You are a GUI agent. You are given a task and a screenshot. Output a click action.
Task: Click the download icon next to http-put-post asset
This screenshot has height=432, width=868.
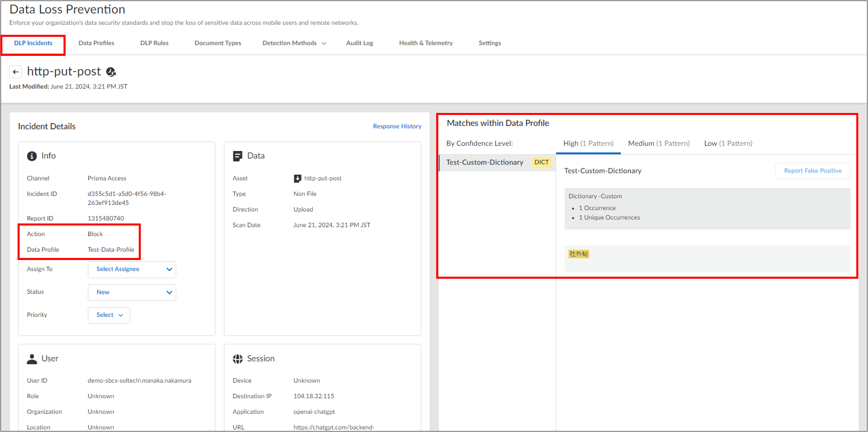(297, 178)
